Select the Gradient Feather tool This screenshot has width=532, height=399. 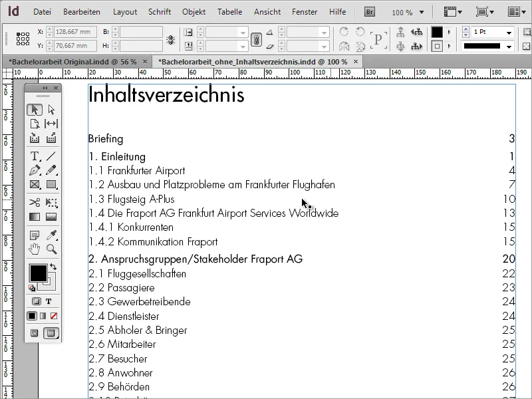click(x=51, y=217)
